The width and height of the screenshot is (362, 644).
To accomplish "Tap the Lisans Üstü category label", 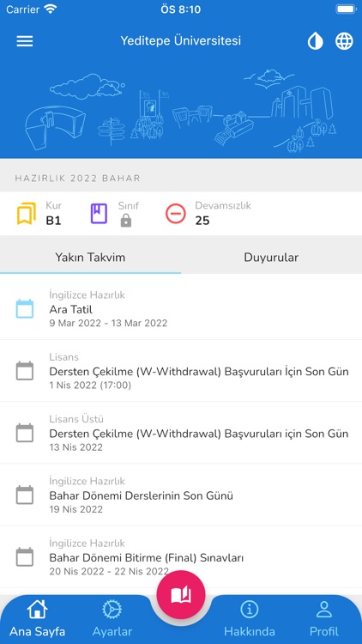I will 76,419.
